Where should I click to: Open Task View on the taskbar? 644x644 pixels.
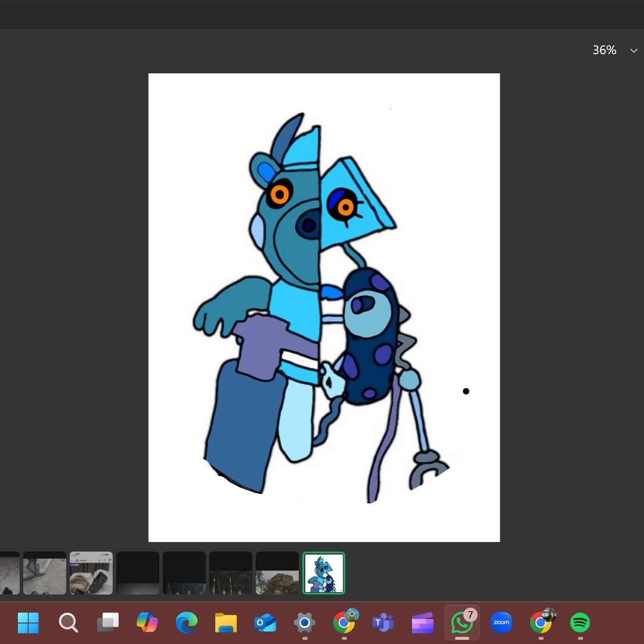107,623
